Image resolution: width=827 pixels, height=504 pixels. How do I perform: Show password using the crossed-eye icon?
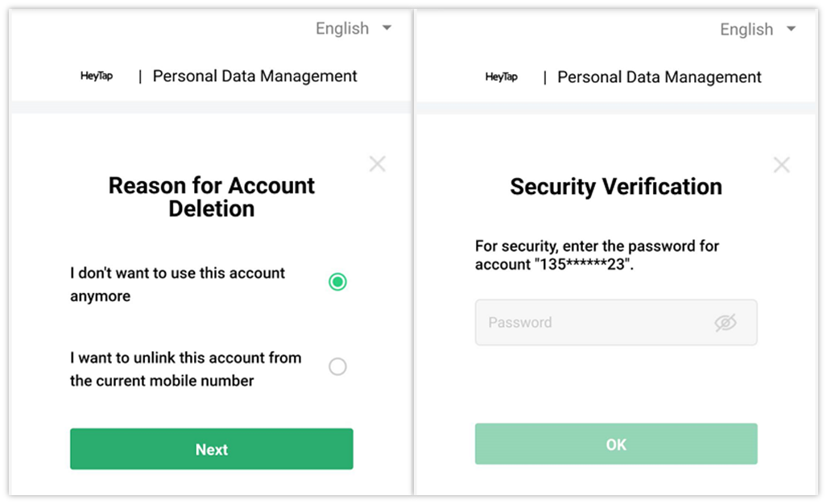(x=726, y=323)
